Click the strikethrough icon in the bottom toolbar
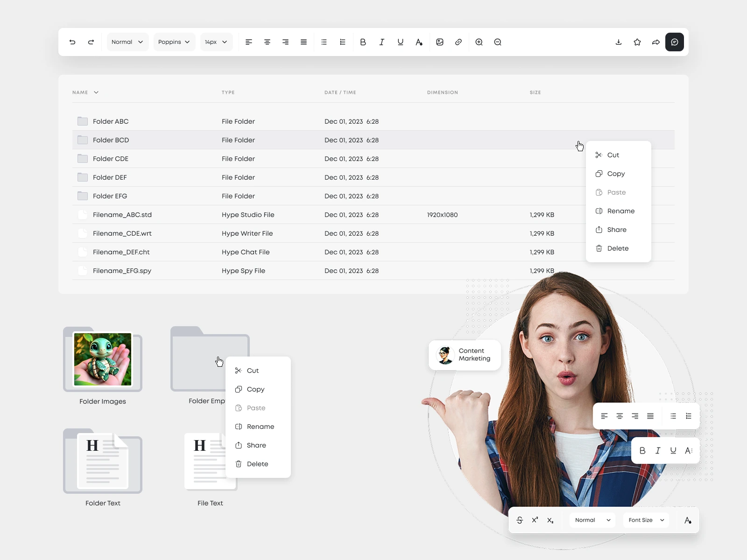The height and width of the screenshot is (560, 747). pyautogui.click(x=520, y=520)
